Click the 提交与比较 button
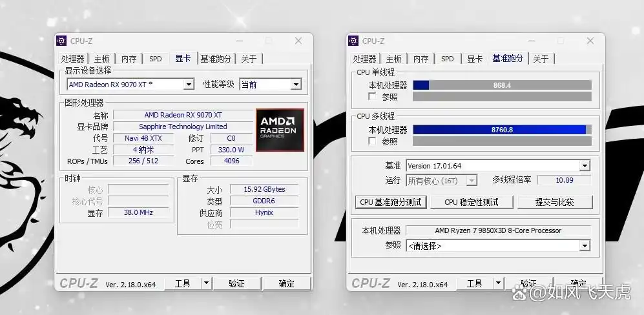644x315 pixels. pos(554,202)
